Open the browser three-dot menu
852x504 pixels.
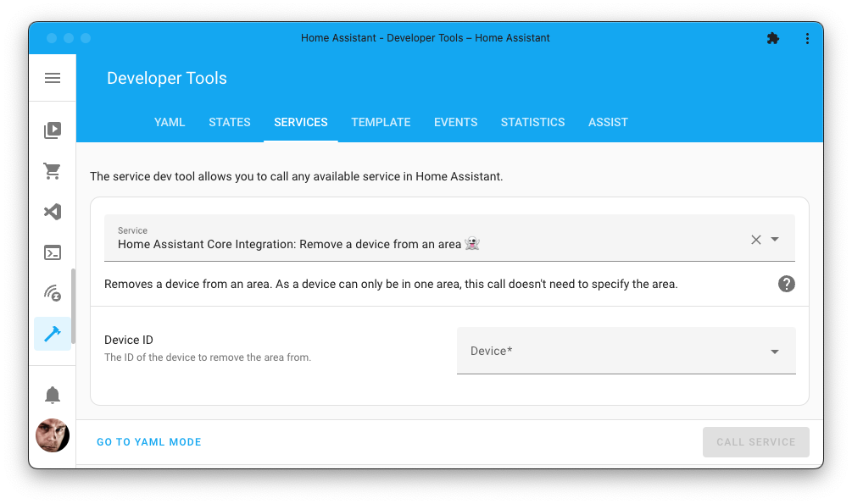tap(807, 38)
